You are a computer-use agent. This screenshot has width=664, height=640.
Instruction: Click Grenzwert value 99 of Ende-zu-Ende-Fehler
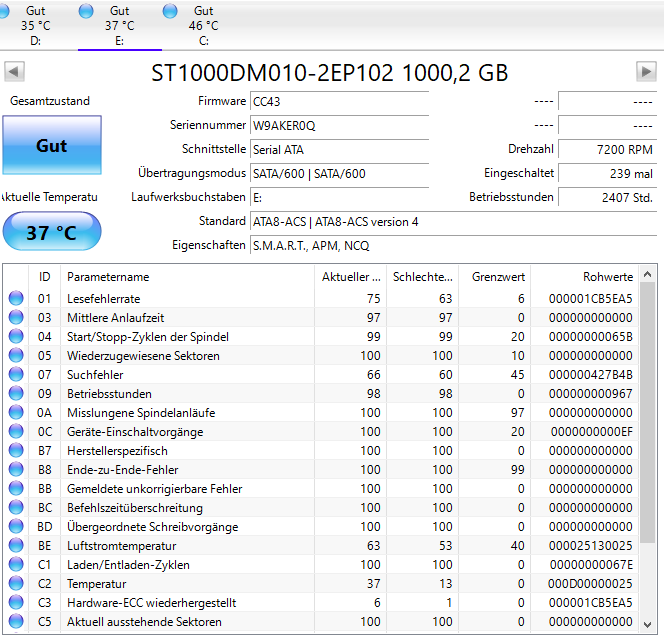(517, 470)
